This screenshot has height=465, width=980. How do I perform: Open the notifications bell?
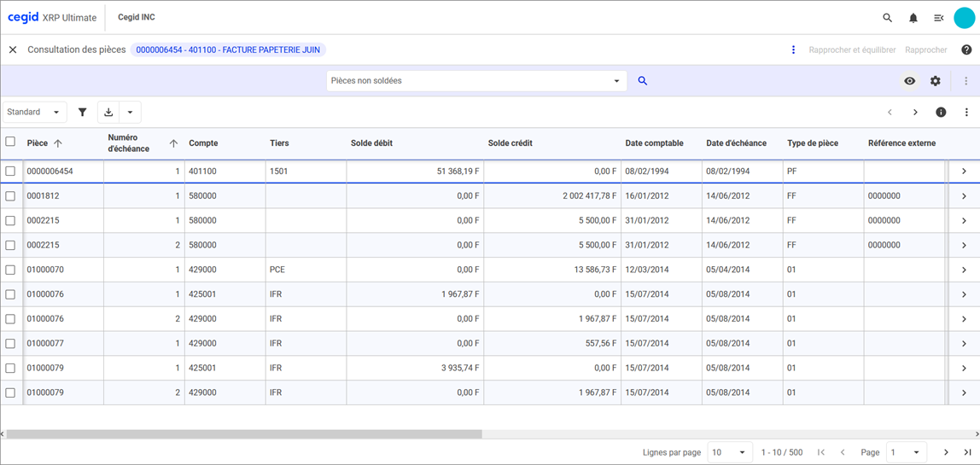(913, 18)
